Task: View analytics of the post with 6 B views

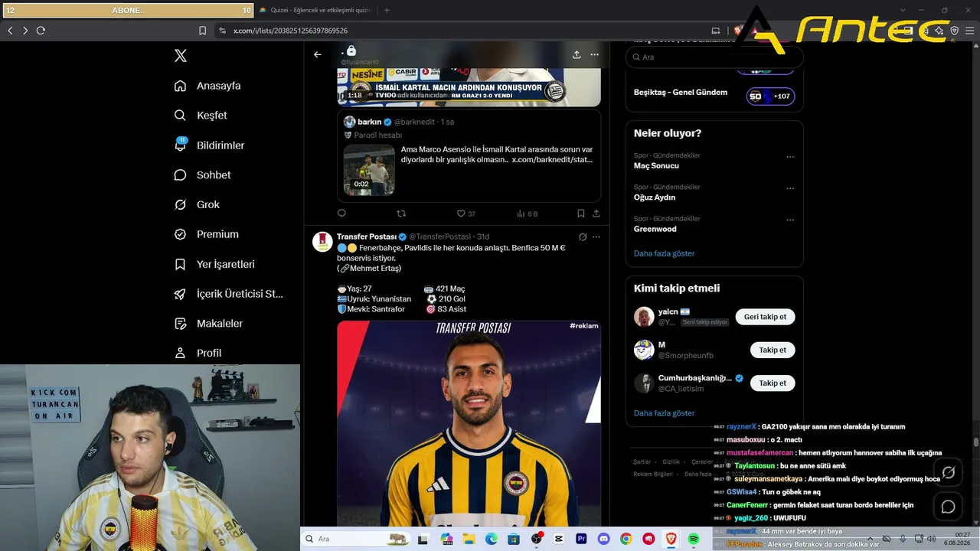Action: click(x=528, y=214)
